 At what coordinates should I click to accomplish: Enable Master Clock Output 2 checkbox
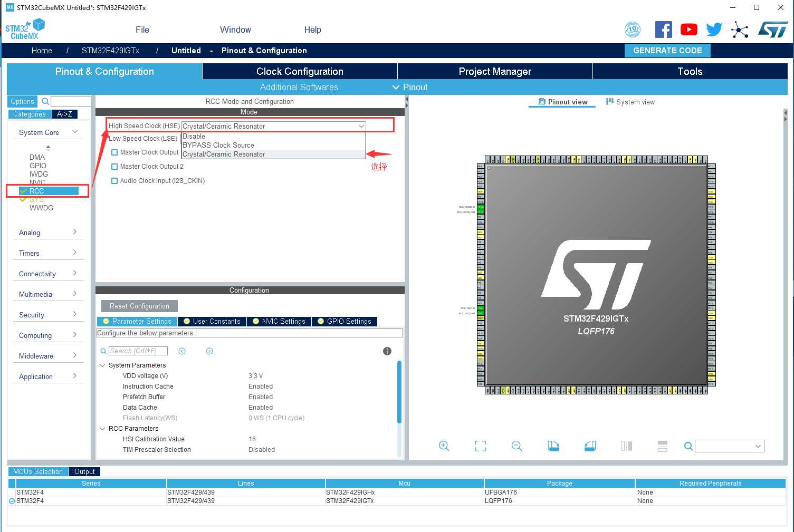tap(114, 167)
